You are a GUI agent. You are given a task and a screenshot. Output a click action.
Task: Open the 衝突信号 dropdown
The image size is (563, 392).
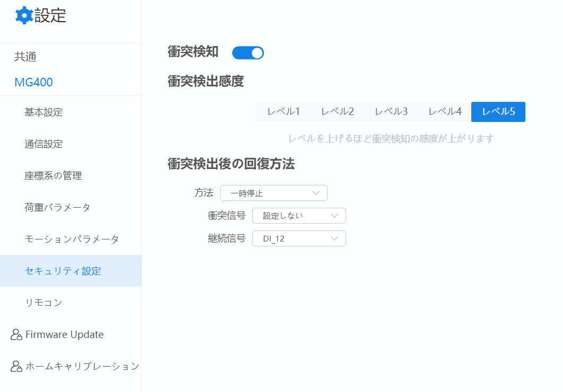(x=299, y=216)
